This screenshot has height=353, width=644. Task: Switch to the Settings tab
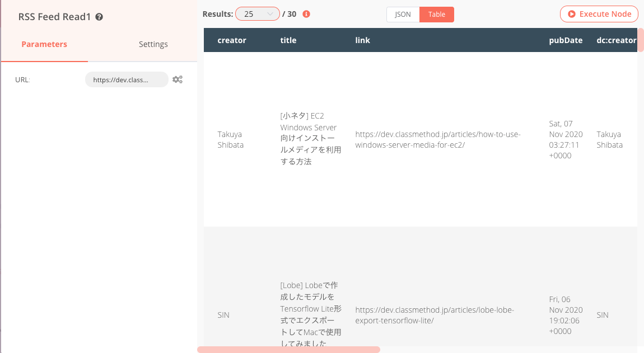[x=153, y=44]
